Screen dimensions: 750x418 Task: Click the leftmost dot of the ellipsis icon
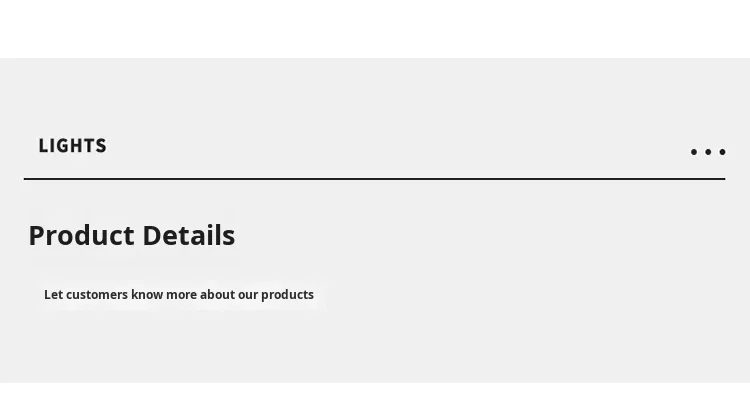(694, 152)
